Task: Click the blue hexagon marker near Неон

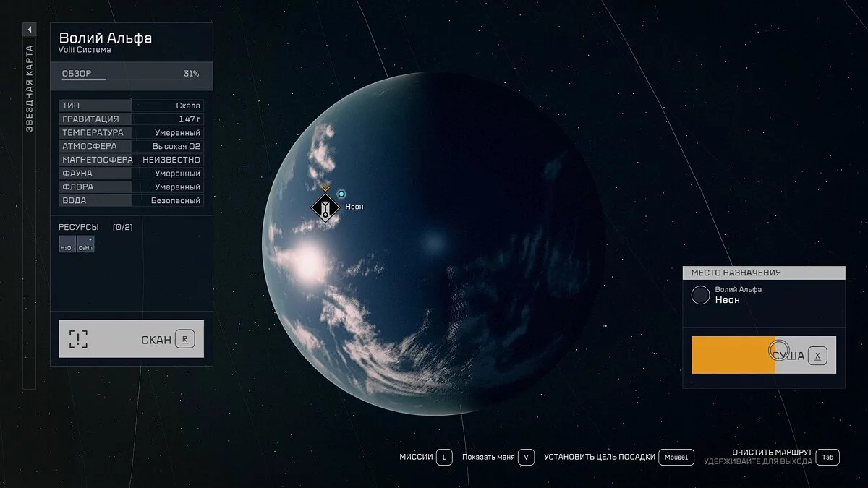Action: (x=341, y=194)
